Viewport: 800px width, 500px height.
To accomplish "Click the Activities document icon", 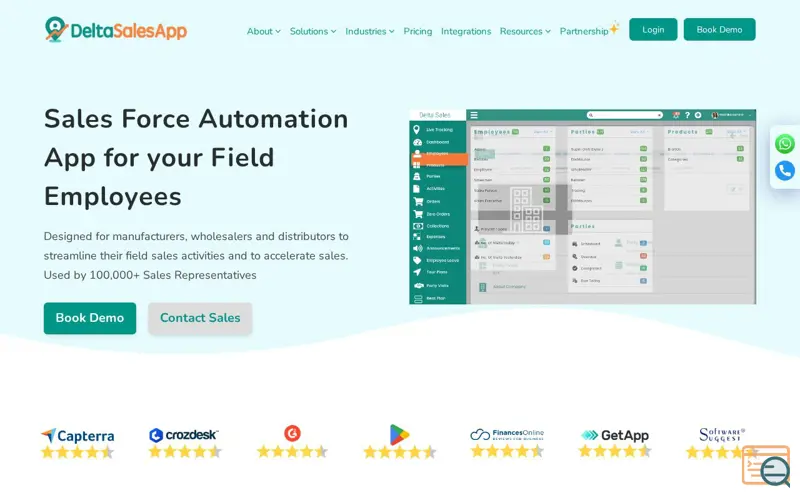I will pyautogui.click(x=416, y=188).
